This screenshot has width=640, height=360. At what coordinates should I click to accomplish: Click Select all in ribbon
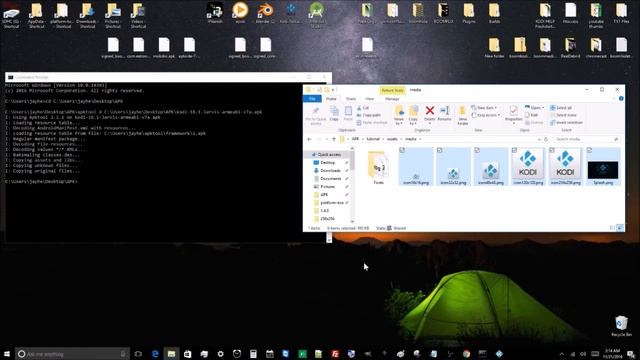pos(561,108)
